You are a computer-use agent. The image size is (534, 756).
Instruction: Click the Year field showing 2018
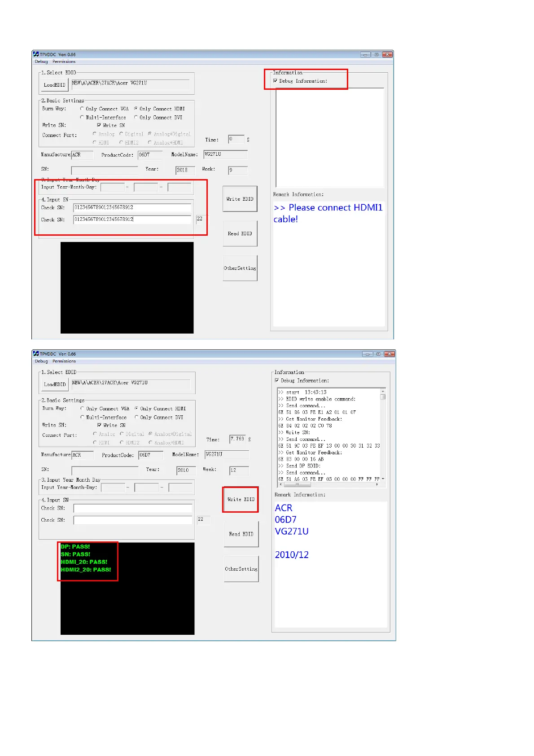pos(185,170)
